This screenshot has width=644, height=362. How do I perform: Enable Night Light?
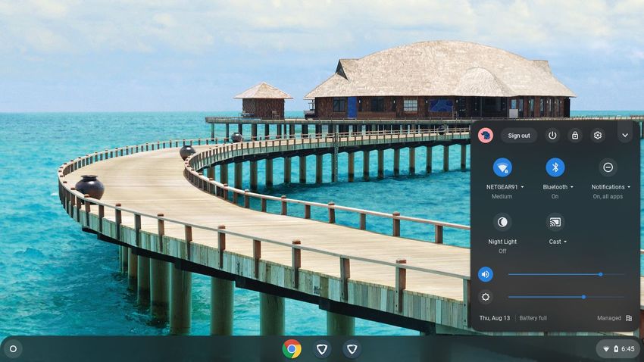click(x=502, y=223)
